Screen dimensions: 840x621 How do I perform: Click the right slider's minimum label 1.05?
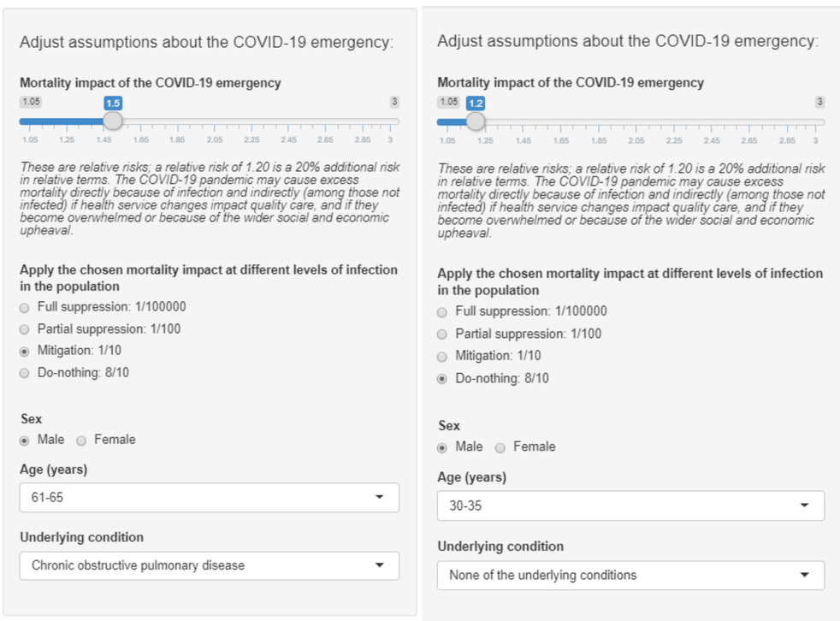click(x=448, y=103)
